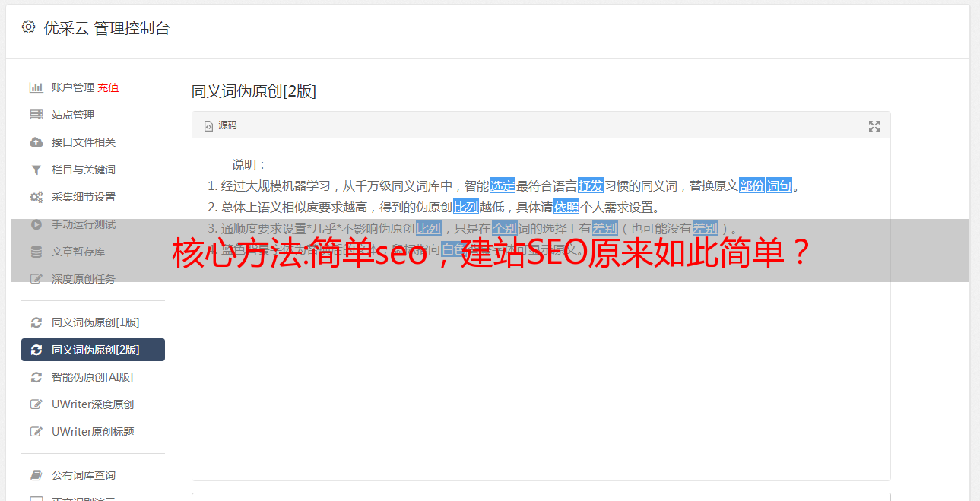Screen dimensions: 980x501
Task: Open the active 同义词伪原创[2版] menu item
Action: coord(93,350)
